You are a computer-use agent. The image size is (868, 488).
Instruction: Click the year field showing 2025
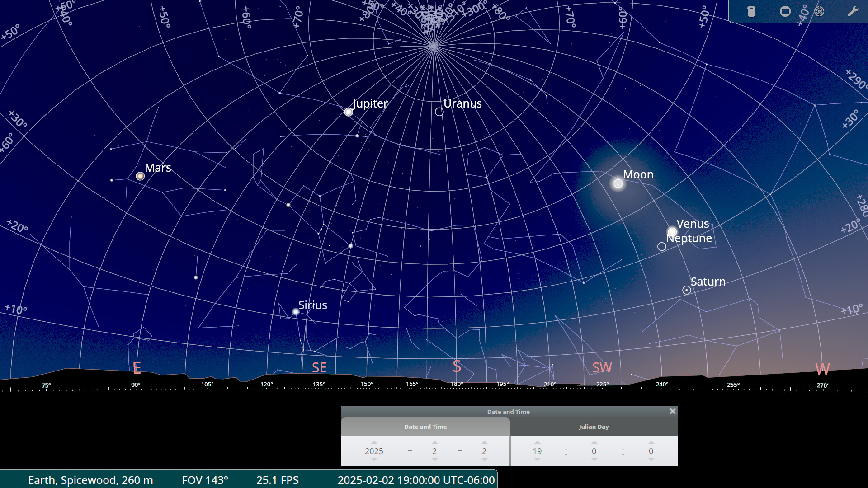click(x=374, y=451)
